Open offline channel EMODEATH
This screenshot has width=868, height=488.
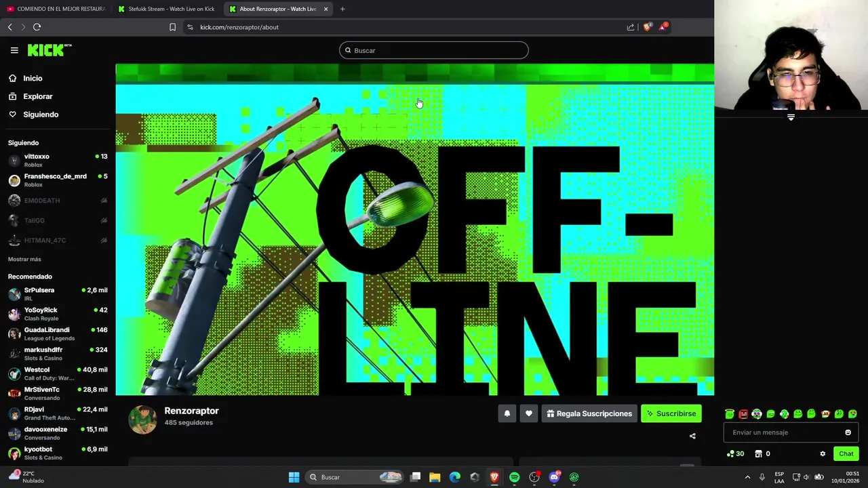58,201
